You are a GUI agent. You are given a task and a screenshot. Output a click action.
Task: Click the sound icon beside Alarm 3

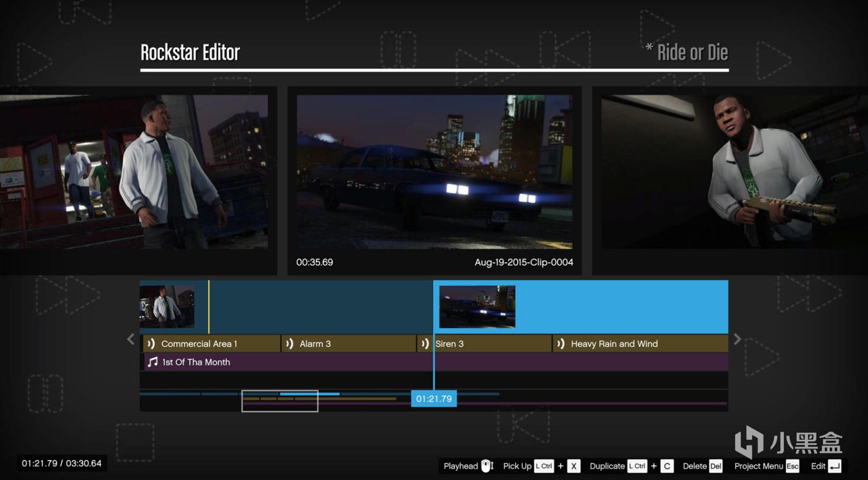[289, 344]
